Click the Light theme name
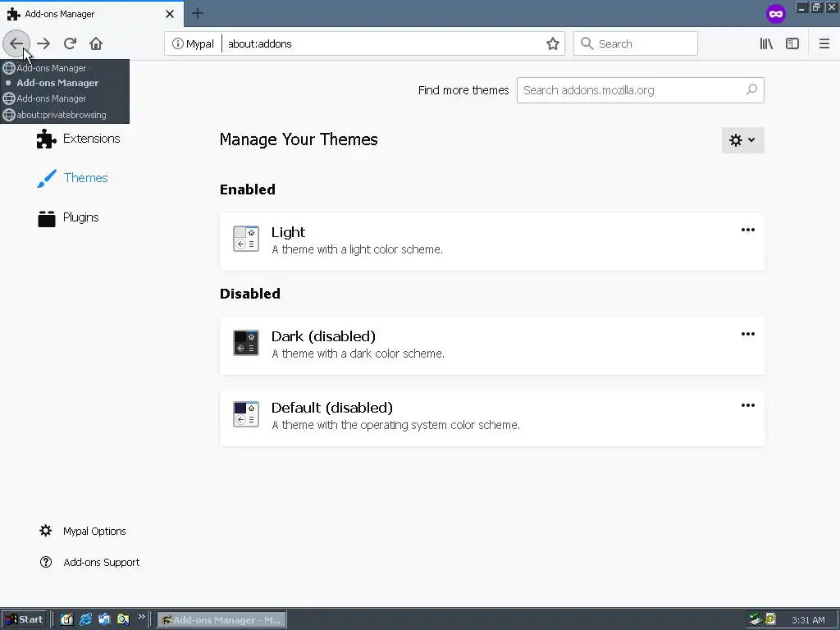This screenshot has height=630, width=840. coord(288,232)
